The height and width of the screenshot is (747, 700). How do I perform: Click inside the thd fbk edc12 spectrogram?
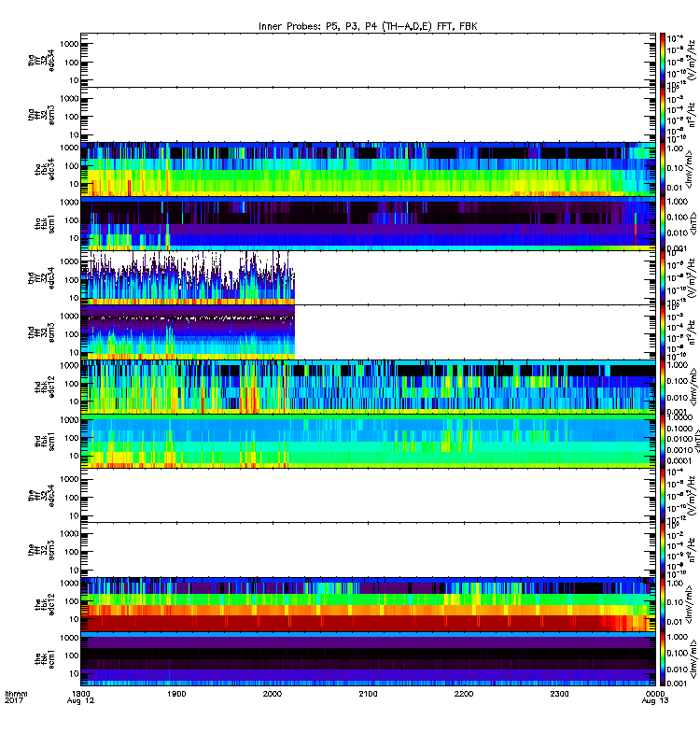point(368,387)
